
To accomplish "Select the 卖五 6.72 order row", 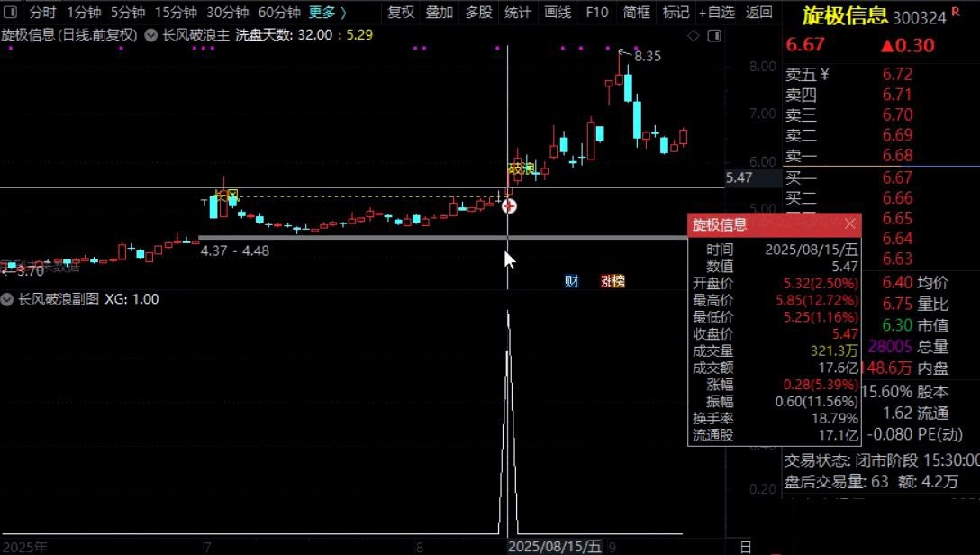I will point(881,75).
